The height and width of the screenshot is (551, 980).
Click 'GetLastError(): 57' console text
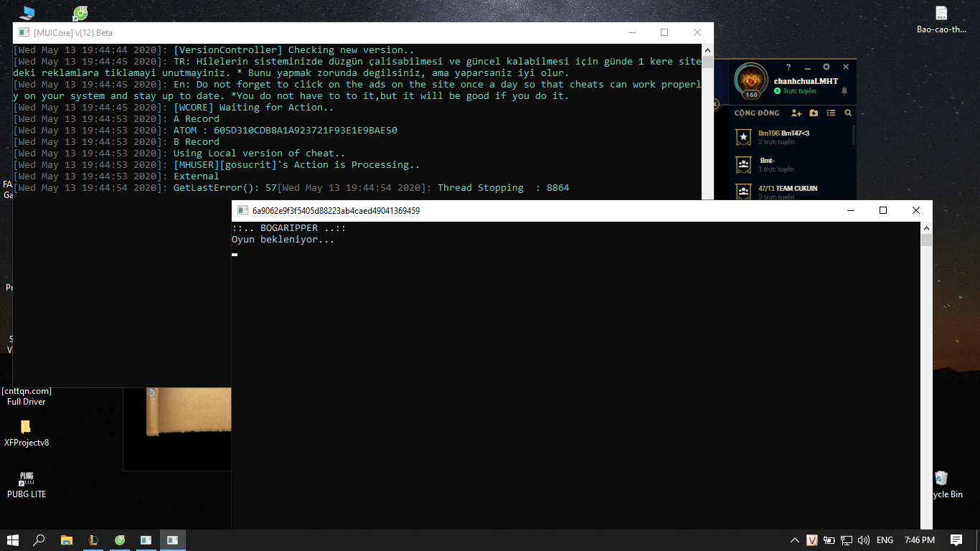225,188
